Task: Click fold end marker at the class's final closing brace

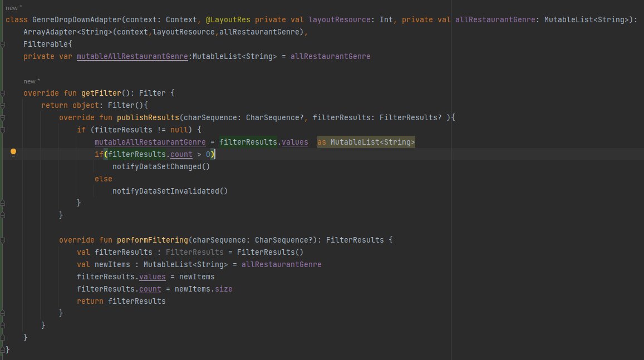Action: pos(2,350)
